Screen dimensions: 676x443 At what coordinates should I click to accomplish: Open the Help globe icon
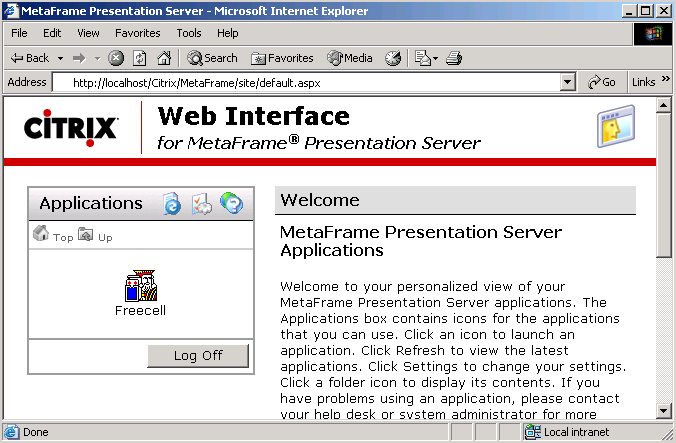pyautogui.click(x=232, y=203)
